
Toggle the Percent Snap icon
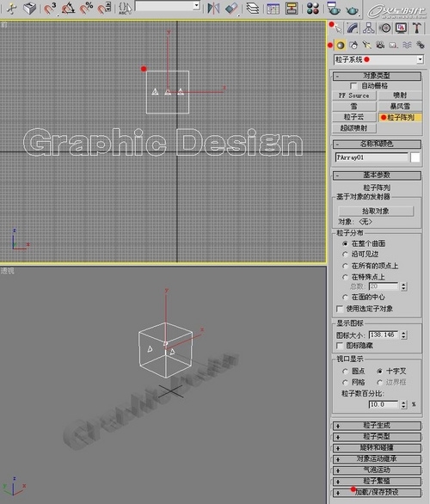click(86, 8)
